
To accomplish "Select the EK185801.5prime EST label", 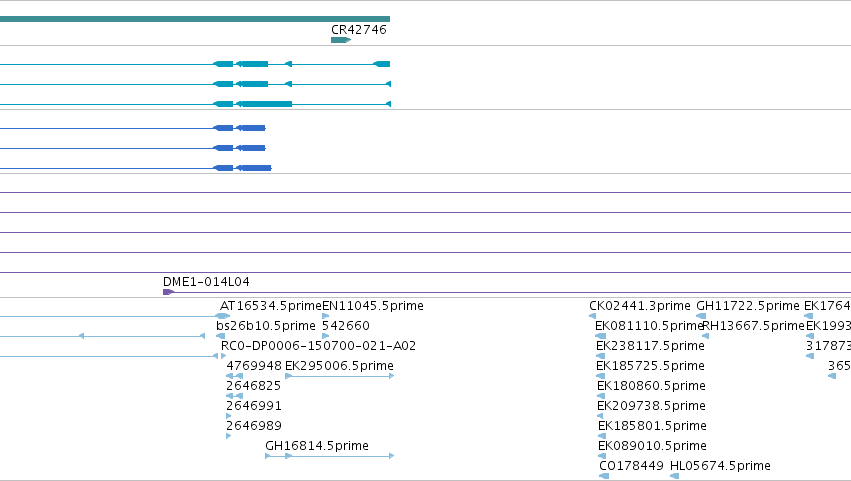I will click(652, 426).
